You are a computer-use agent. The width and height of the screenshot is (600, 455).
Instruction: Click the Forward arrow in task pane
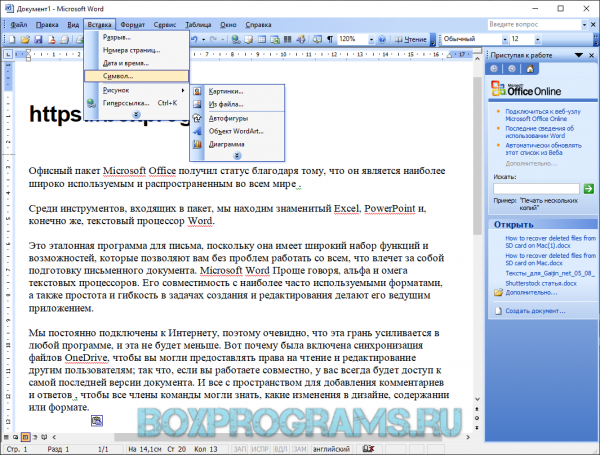point(512,69)
